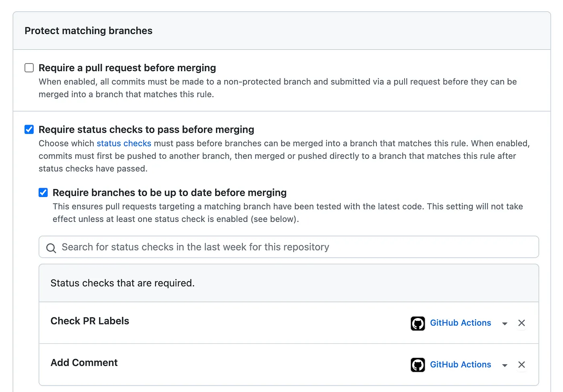Uncheck the require status checks checkbox

pos(29,129)
